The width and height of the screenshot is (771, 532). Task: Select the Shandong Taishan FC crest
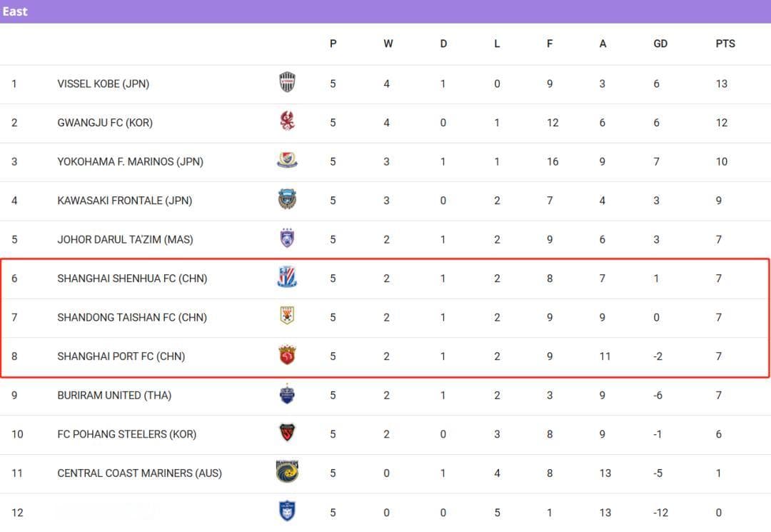(287, 316)
